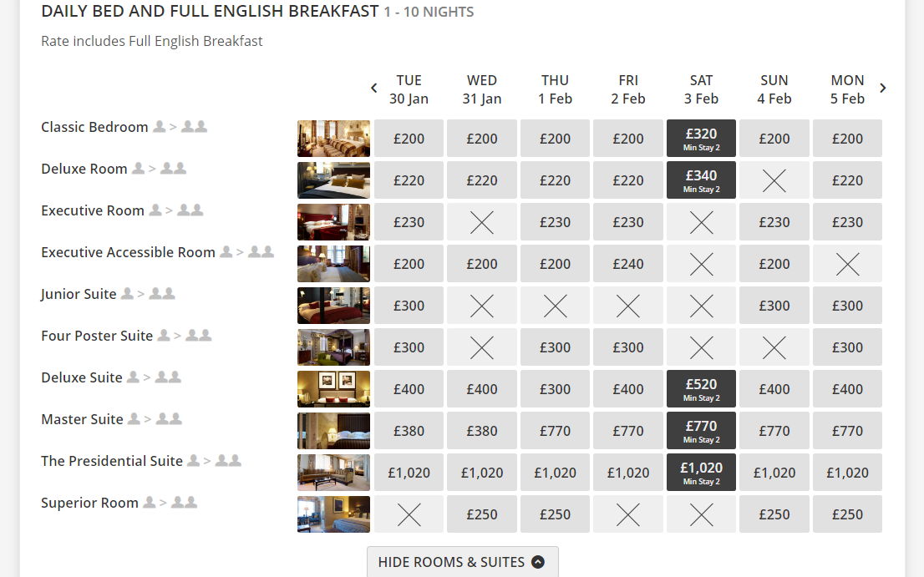
Task: Open Deluxe Suite room details link
Action: coord(82,377)
